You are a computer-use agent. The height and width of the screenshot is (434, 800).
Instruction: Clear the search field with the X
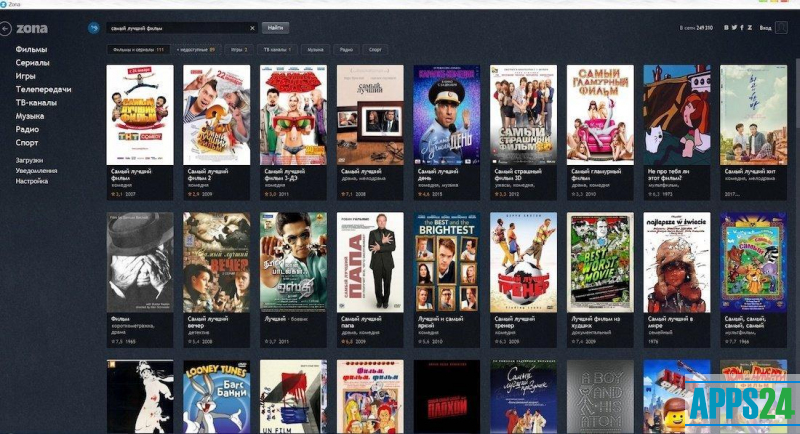tap(252, 28)
